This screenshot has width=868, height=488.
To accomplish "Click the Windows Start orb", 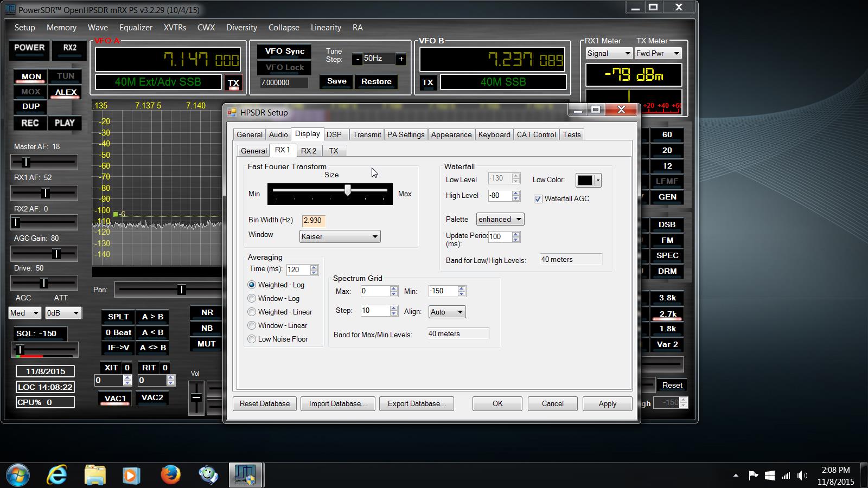I will coord(17,476).
